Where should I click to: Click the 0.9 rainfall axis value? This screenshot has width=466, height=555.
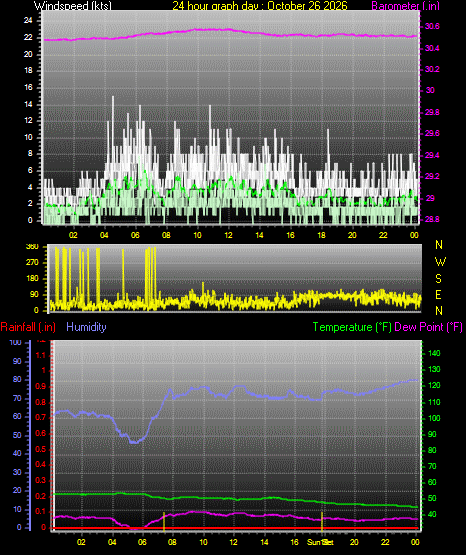coord(41,387)
